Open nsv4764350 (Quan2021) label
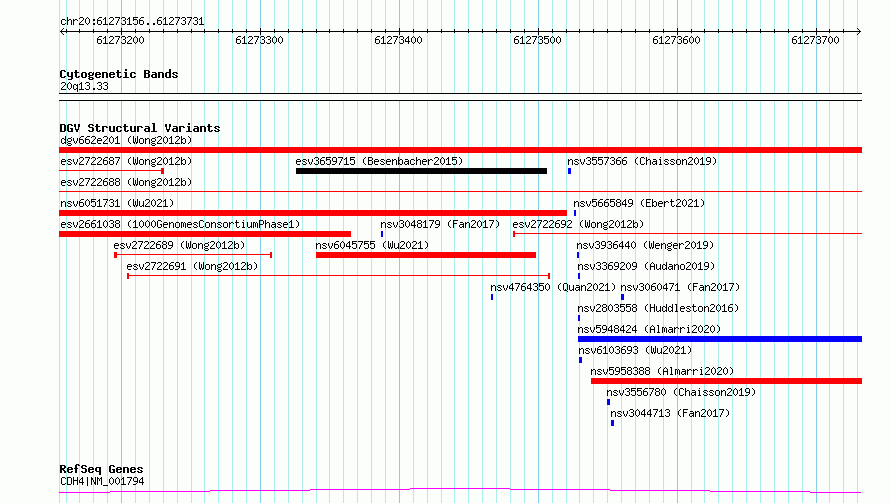Screen dimensions: 890x503 [x=553, y=287]
